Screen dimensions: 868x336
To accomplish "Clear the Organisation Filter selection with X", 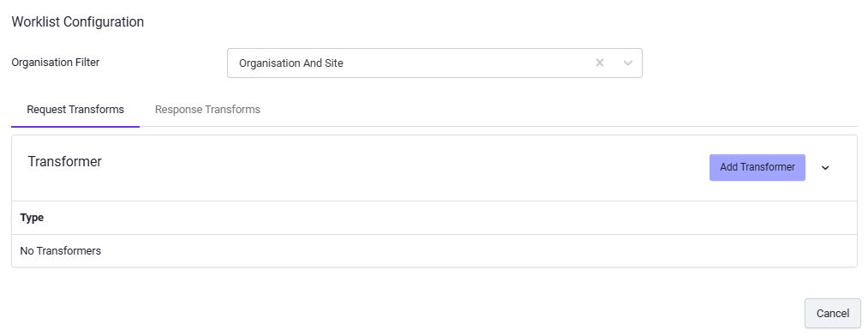I will tap(600, 63).
